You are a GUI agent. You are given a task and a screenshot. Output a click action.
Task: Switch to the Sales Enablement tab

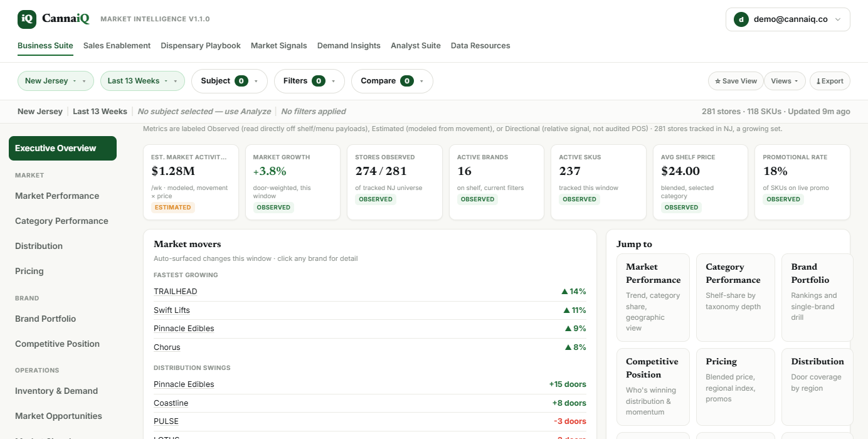[117, 46]
